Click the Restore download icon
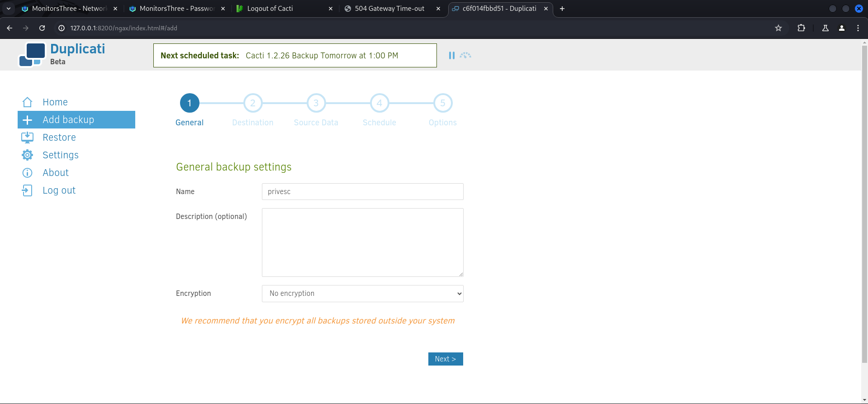 pyautogui.click(x=27, y=138)
